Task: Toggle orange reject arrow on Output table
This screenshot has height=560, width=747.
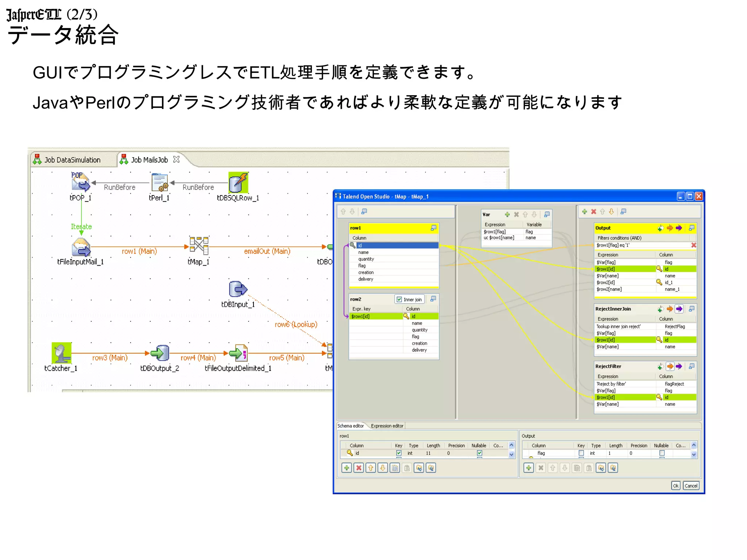Action: (670, 228)
